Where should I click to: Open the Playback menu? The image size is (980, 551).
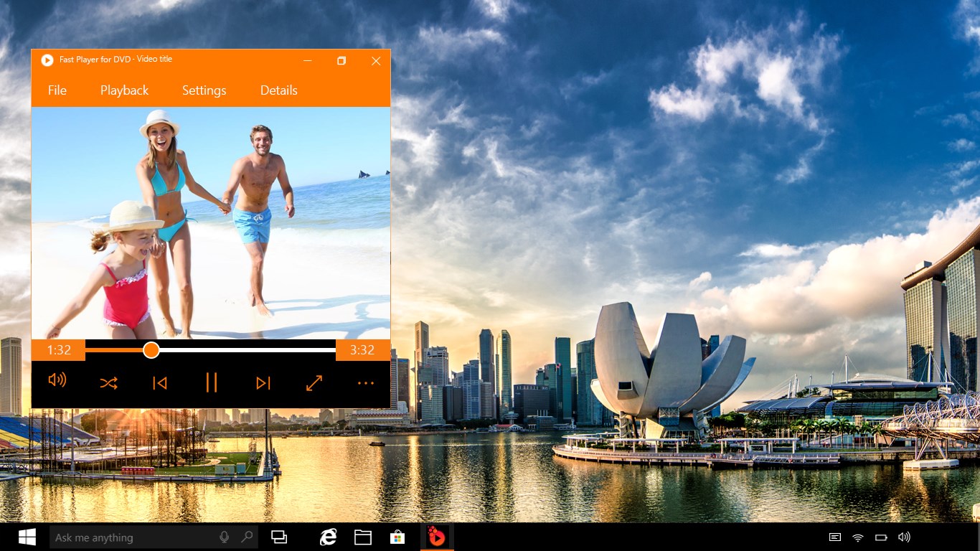click(x=124, y=90)
